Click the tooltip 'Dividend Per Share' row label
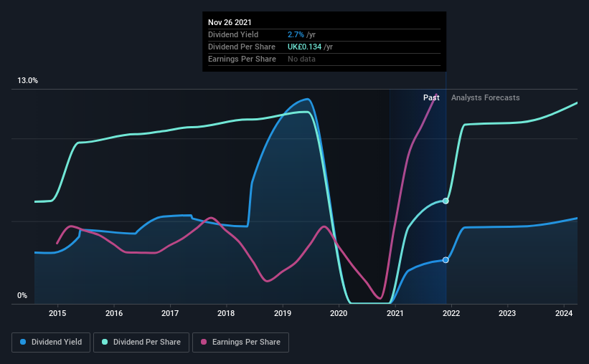The height and width of the screenshot is (364, 589). 242,47
